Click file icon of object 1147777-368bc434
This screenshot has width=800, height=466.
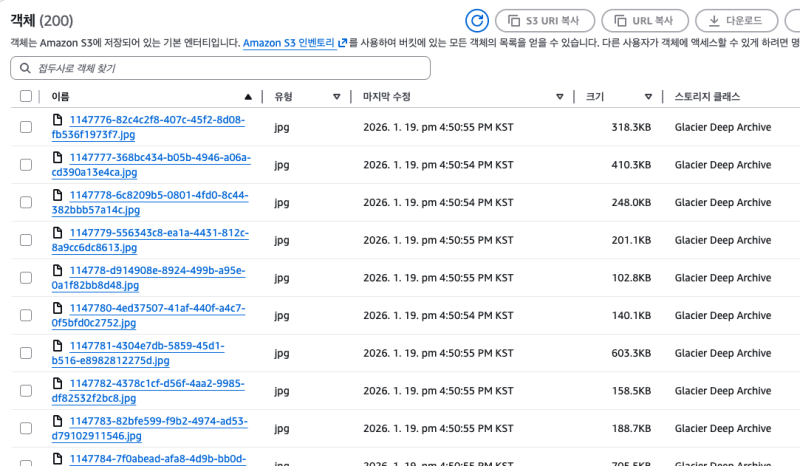pyautogui.click(x=58, y=157)
